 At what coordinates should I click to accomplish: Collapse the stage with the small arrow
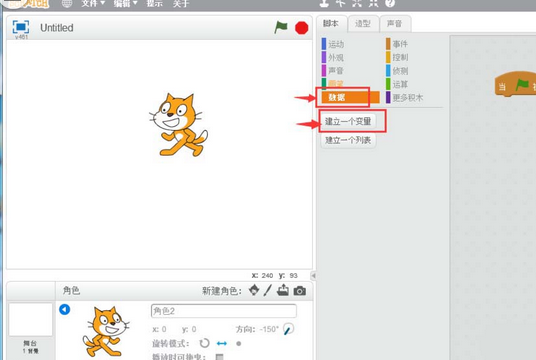coord(313,276)
